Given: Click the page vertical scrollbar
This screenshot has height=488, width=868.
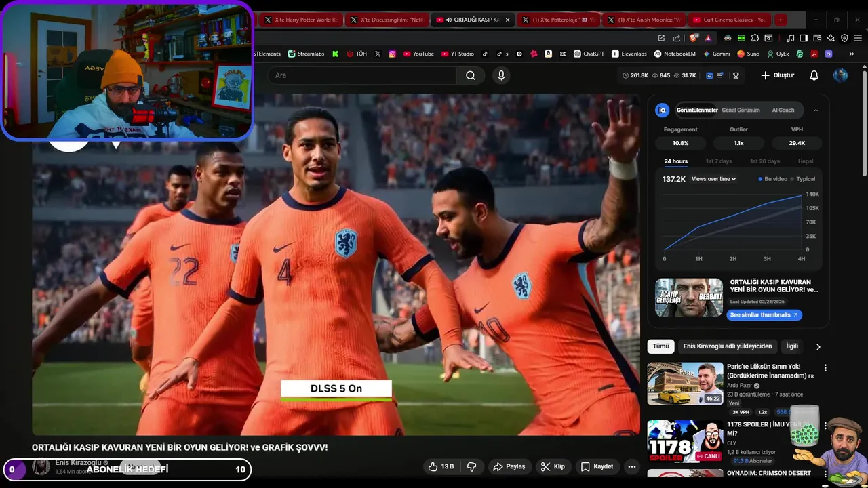Looking at the screenshot, I should point(864,122).
